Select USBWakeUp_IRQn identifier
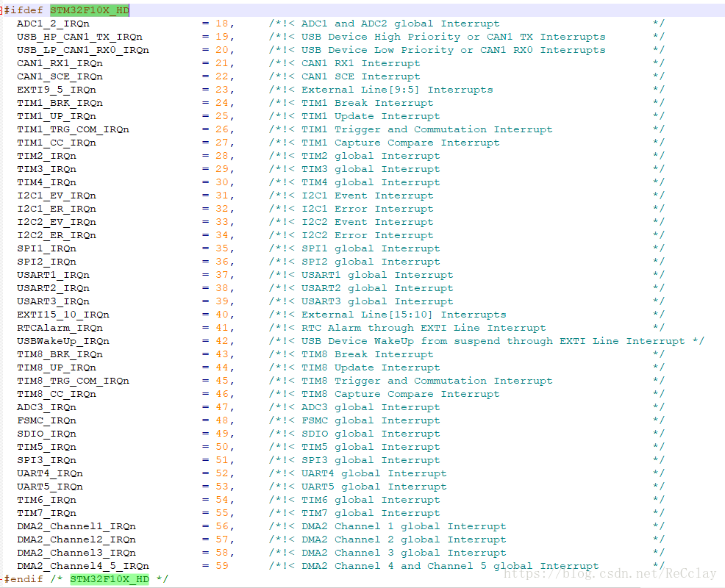 [x=63, y=341]
